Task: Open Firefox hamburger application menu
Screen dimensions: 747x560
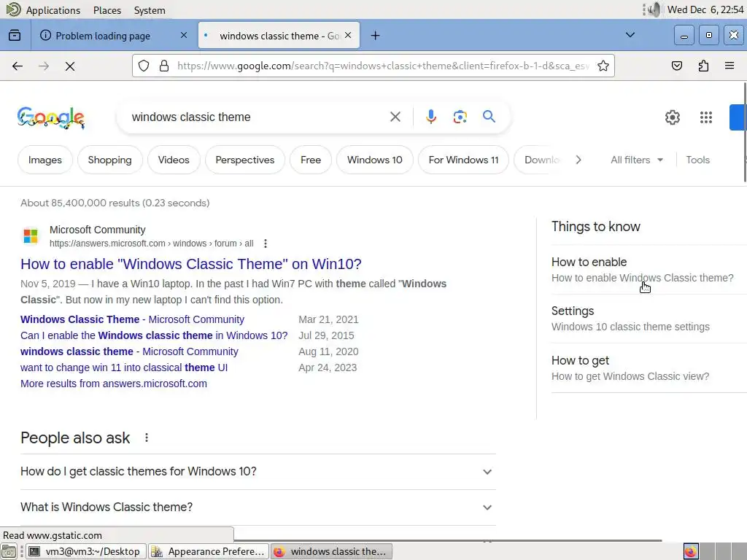Action: point(729,66)
